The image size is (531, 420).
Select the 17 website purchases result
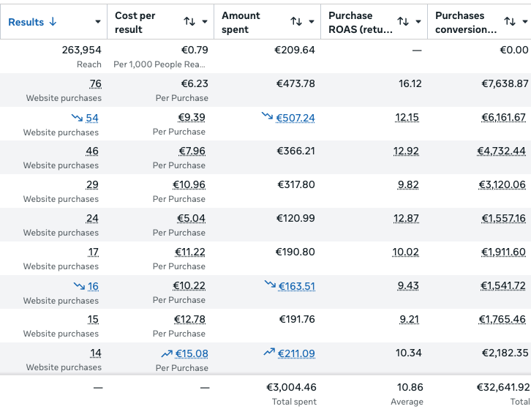point(94,252)
